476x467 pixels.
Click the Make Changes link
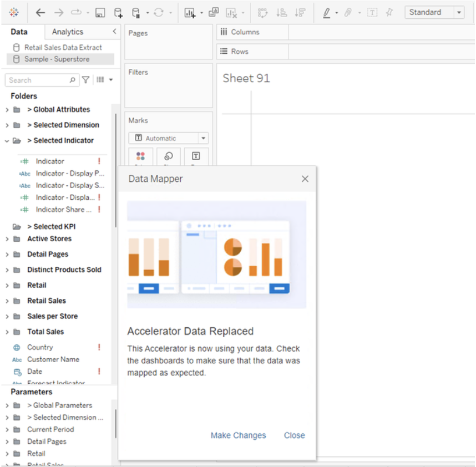[x=239, y=435]
